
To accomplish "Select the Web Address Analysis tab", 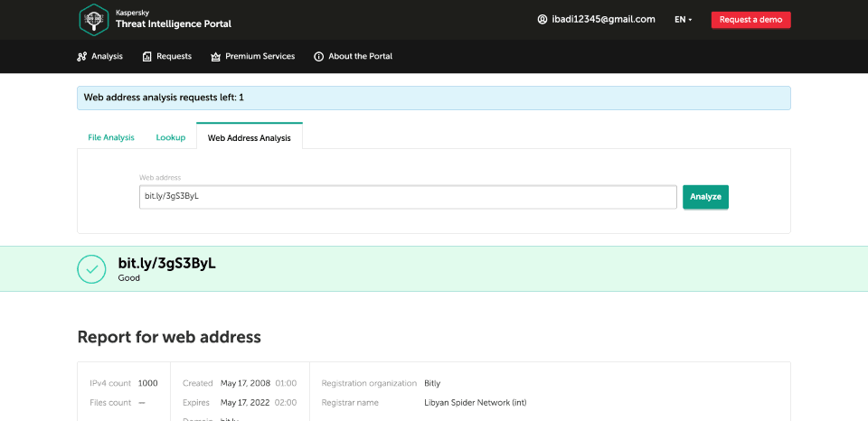I will point(250,136).
